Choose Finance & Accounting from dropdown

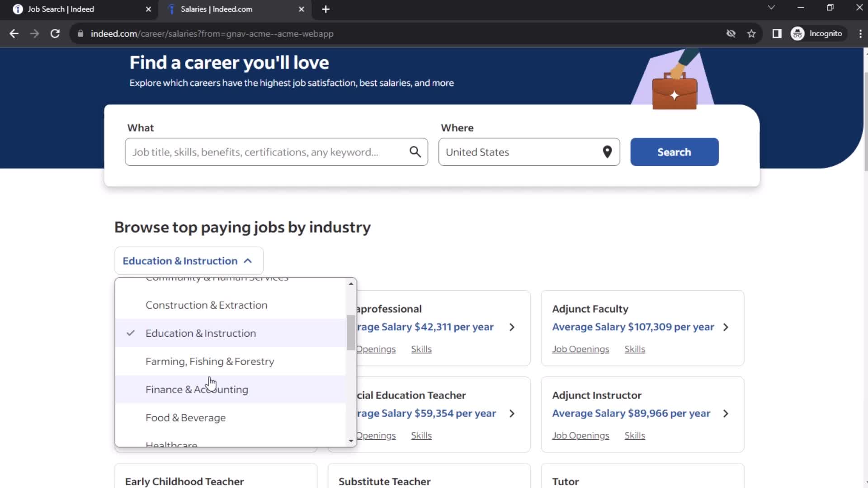231,389
